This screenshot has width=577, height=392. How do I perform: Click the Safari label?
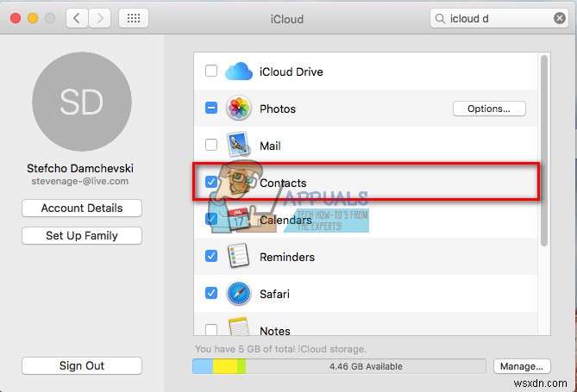(x=274, y=294)
